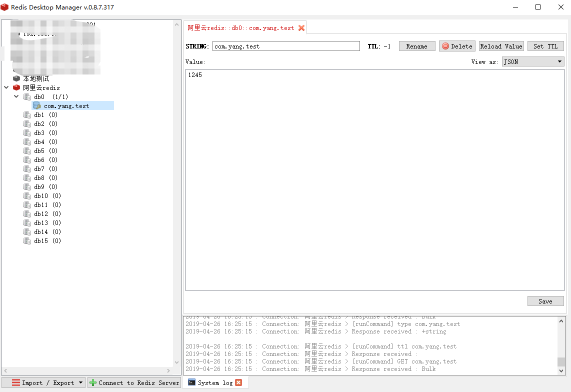The image size is (571, 392).
Task: Select the db5 (0) tree label
Action: click(x=46, y=151)
